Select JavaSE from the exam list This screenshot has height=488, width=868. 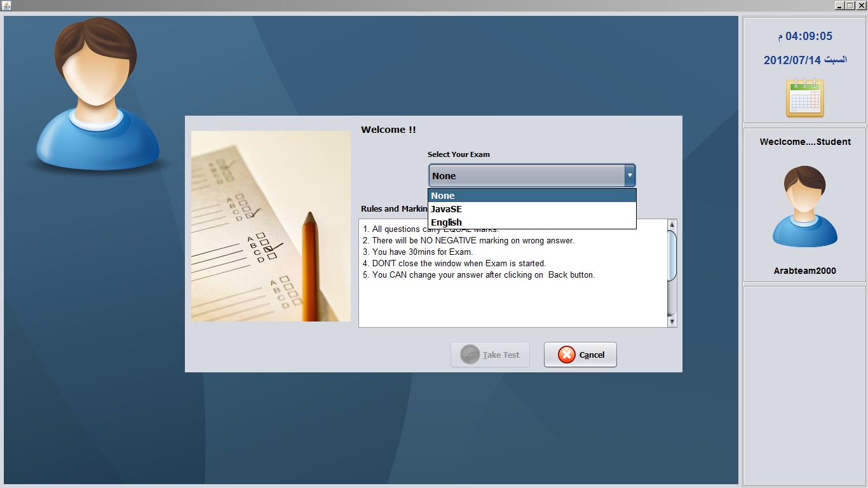[x=532, y=209]
